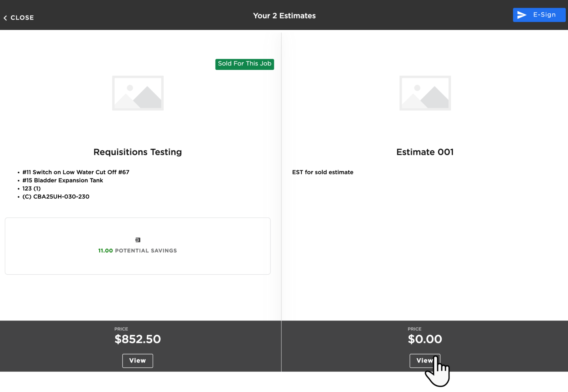View the Requisitions Testing estimate
The height and width of the screenshot is (392, 568).
pos(138,360)
